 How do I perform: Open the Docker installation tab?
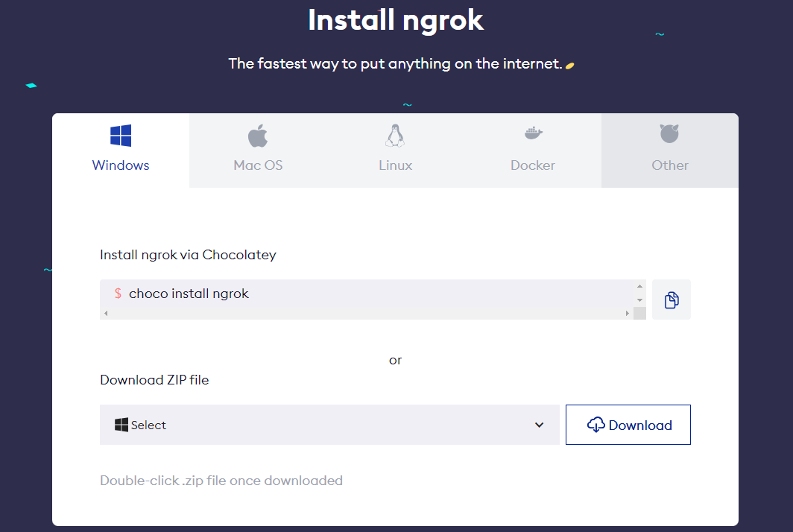(532, 149)
